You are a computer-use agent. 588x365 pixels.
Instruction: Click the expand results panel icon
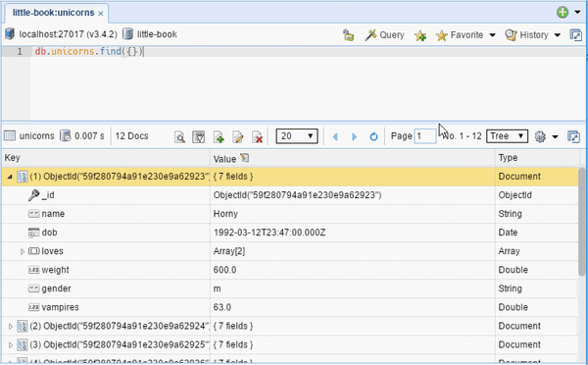[x=573, y=136]
